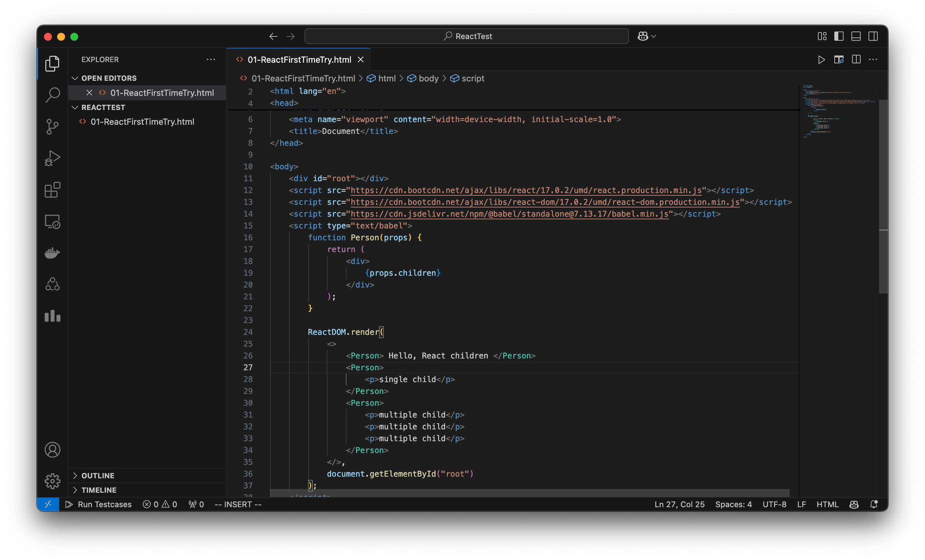The image size is (925, 560).
Task: Change the HTML language mode
Action: [x=827, y=505]
